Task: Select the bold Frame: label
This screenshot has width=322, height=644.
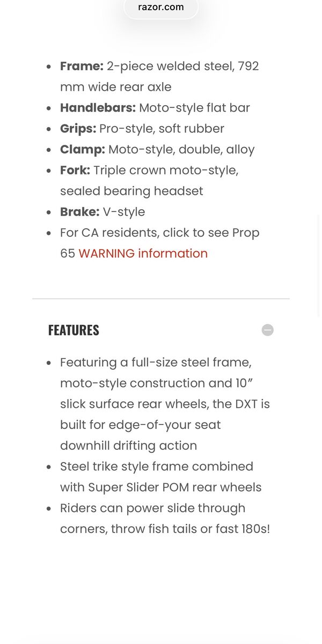Action: point(82,66)
